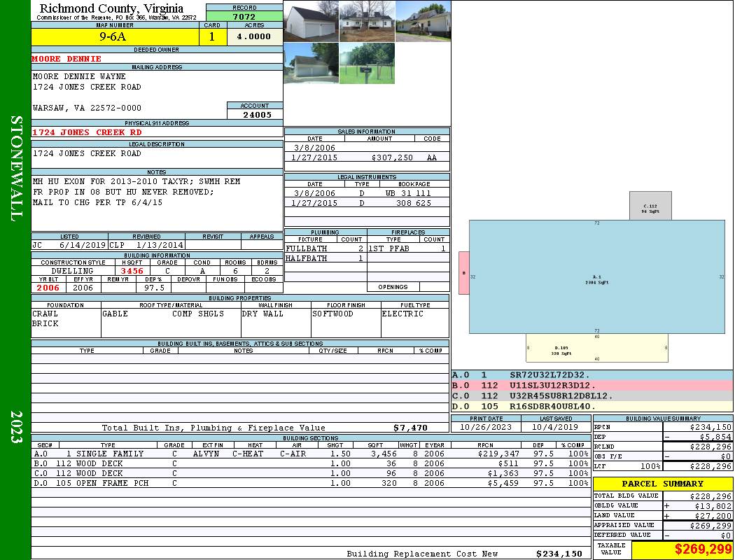The height and width of the screenshot is (560, 735).
Task: Select the 1/27/2015 sale amount $307,250
Action: [x=392, y=158]
